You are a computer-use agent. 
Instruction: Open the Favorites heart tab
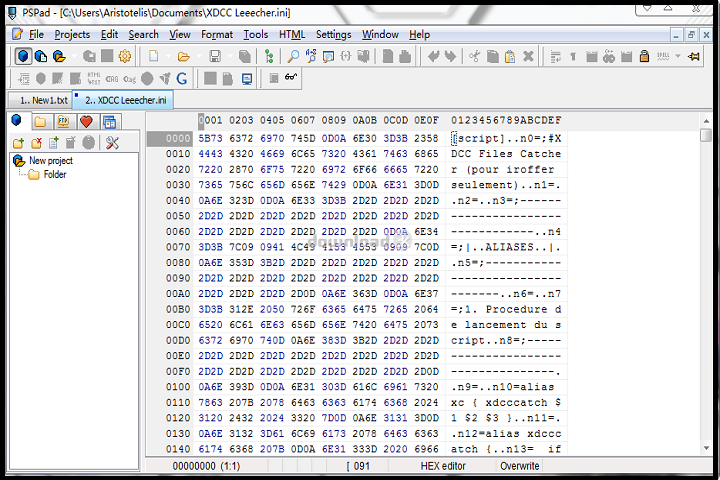point(86,121)
